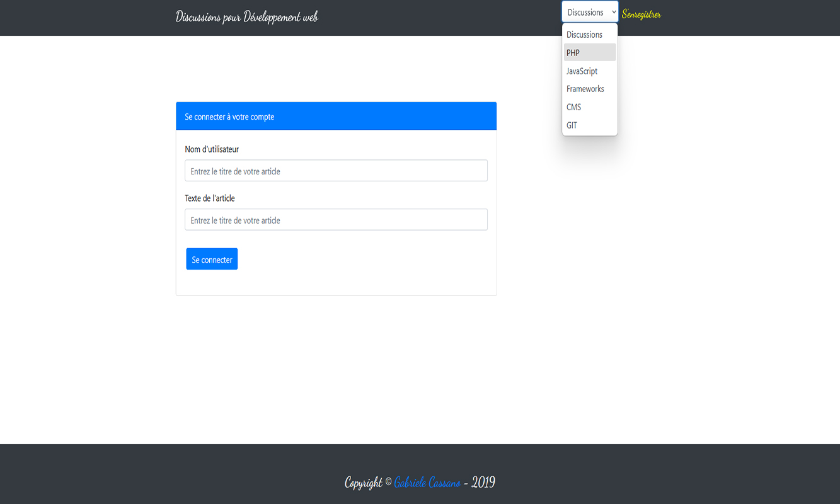The image size is (840, 504).
Task: Open the Discussions pour Développement web home link
Action: click(x=247, y=17)
